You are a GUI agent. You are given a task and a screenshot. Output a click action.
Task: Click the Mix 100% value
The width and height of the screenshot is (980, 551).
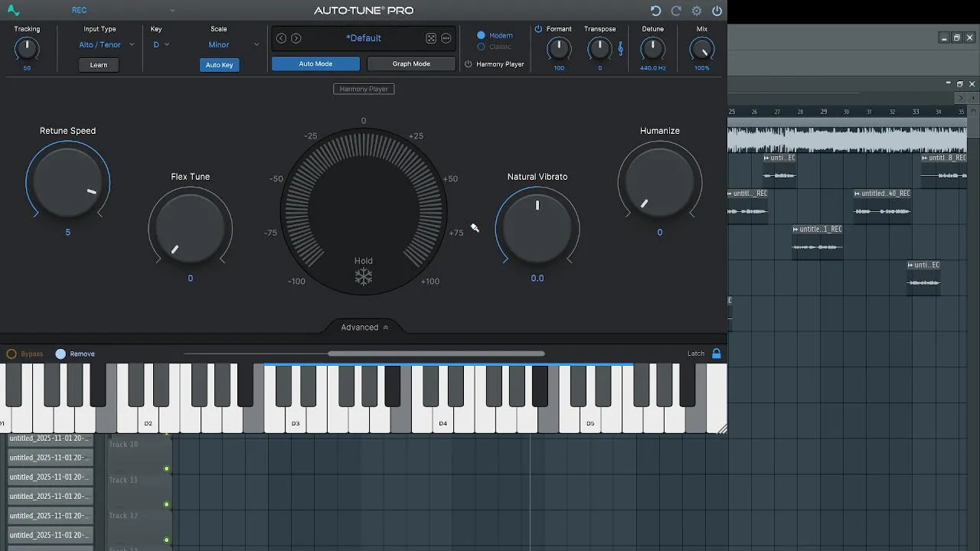tap(702, 68)
